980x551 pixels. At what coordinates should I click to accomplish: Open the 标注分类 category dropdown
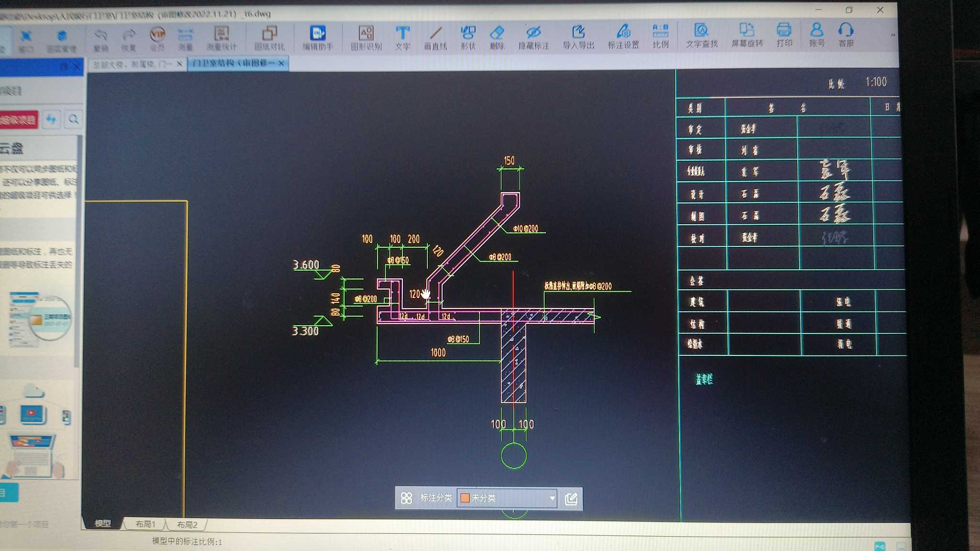tap(507, 498)
